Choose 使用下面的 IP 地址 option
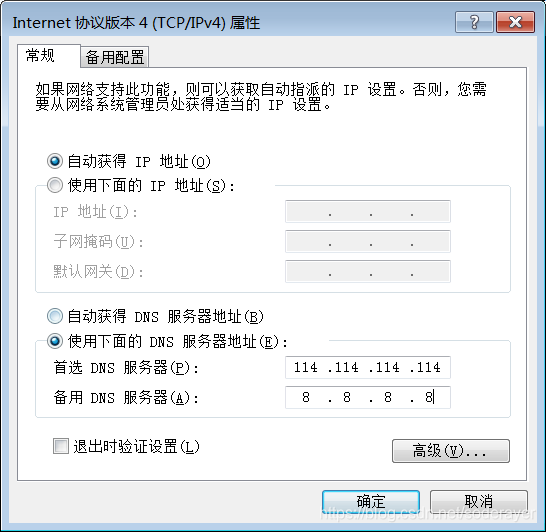The width and height of the screenshot is (546, 532). pyautogui.click(x=55, y=185)
